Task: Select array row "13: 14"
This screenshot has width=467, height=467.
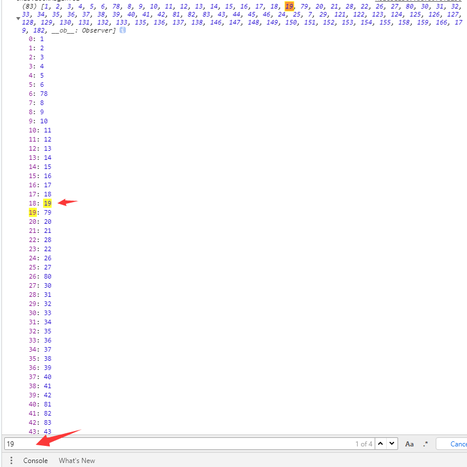Action: pos(40,158)
